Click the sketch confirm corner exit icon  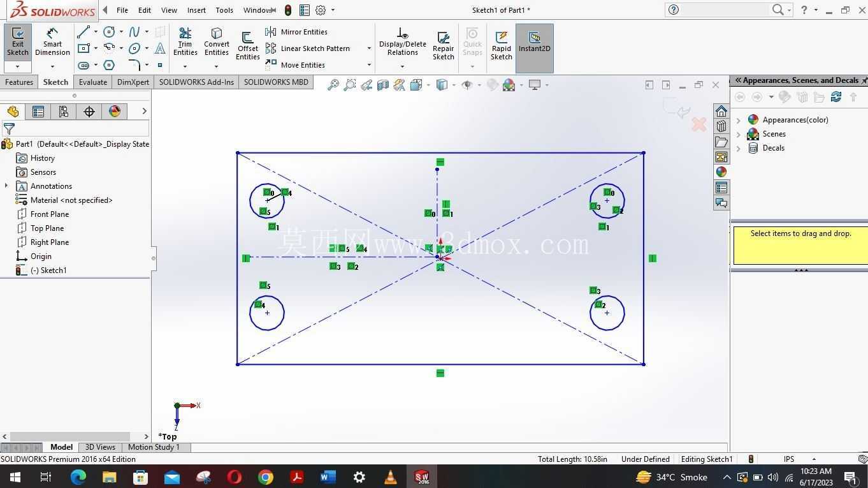(677, 108)
